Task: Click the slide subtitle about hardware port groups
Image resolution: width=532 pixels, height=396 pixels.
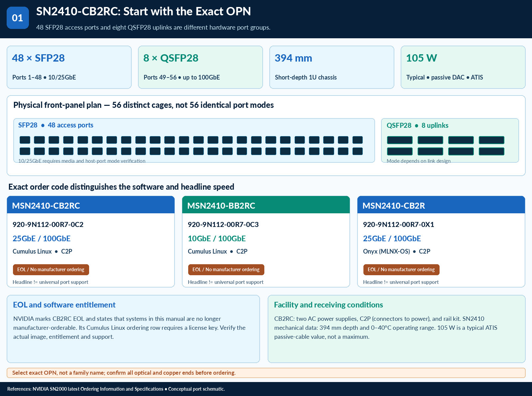Action: click(153, 28)
